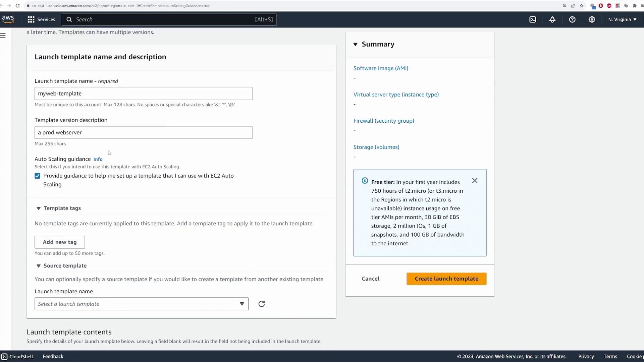Go forward in browser history
The height and width of the screenshot is (362, 644).
pos(9,6)
